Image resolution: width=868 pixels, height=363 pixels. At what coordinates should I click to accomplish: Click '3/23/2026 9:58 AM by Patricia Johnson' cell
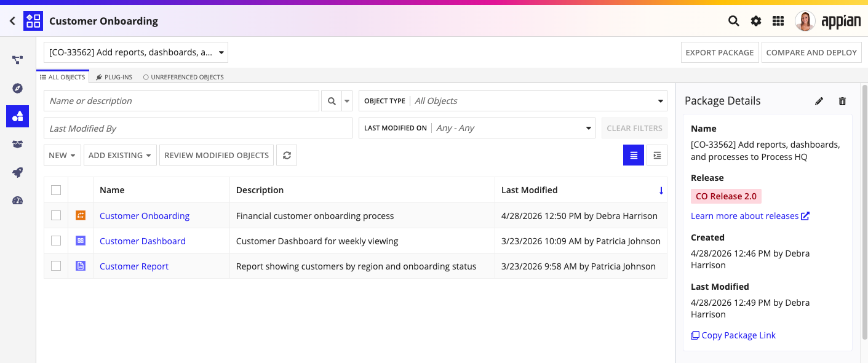tap(578, 266)
